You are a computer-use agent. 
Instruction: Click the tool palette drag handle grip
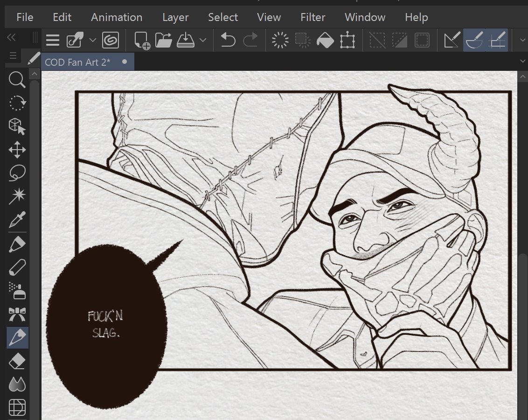[35, 37]
